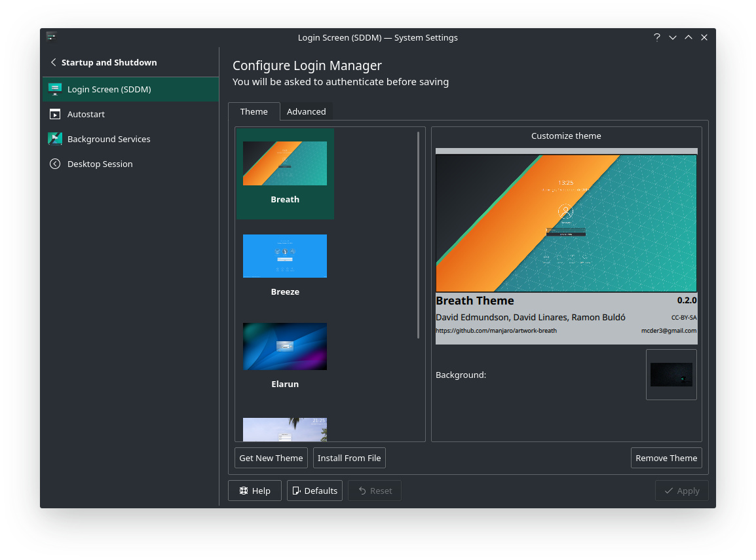
Task: Click Get New Theme button
Action: click(271, 458)
